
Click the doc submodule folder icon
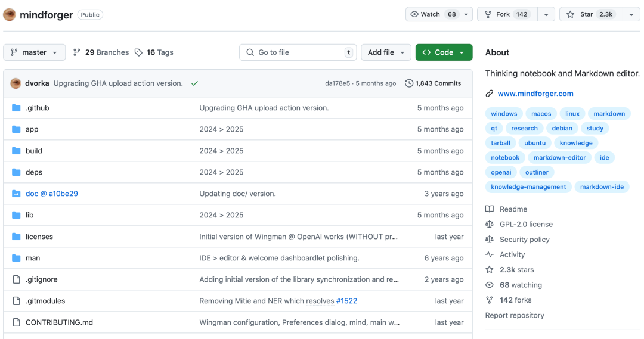16,194
